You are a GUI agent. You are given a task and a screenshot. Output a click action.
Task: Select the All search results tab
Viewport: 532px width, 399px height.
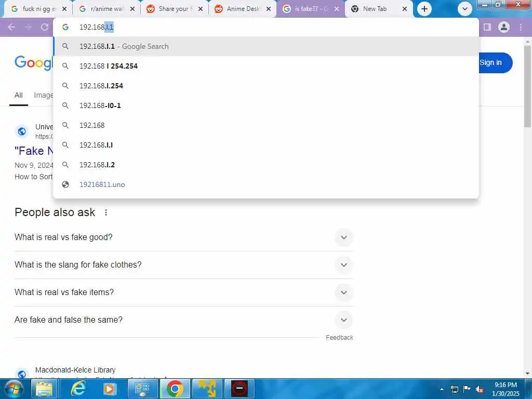18,96
